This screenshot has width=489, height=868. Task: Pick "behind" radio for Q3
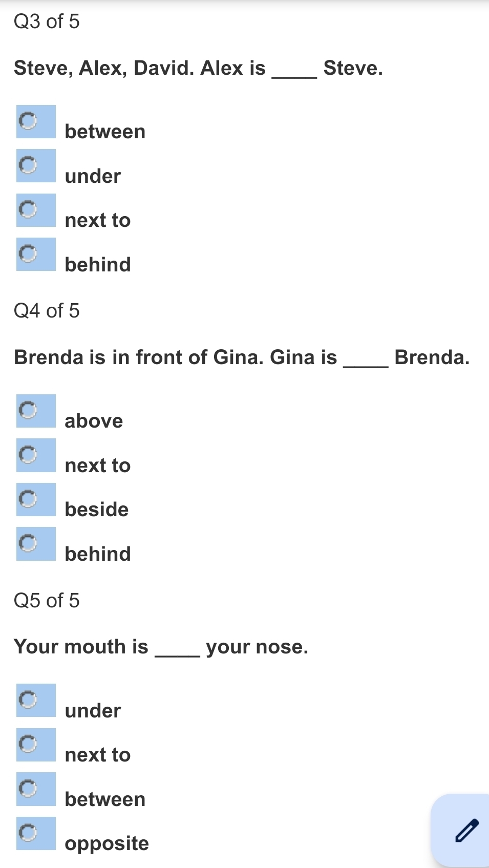28,253
